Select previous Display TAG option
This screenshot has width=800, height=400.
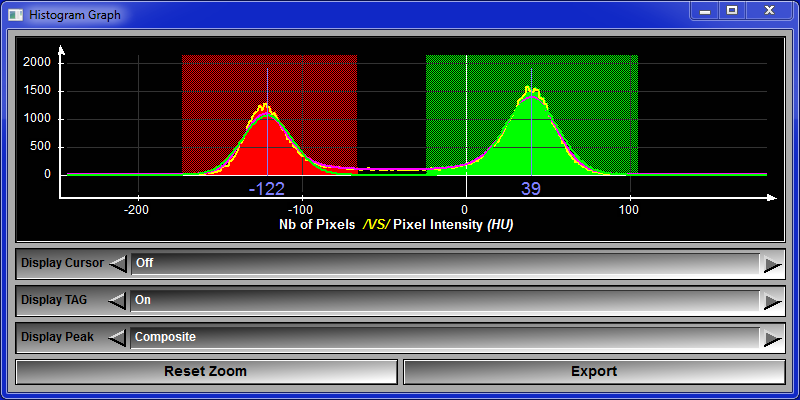tap(118, 301)
